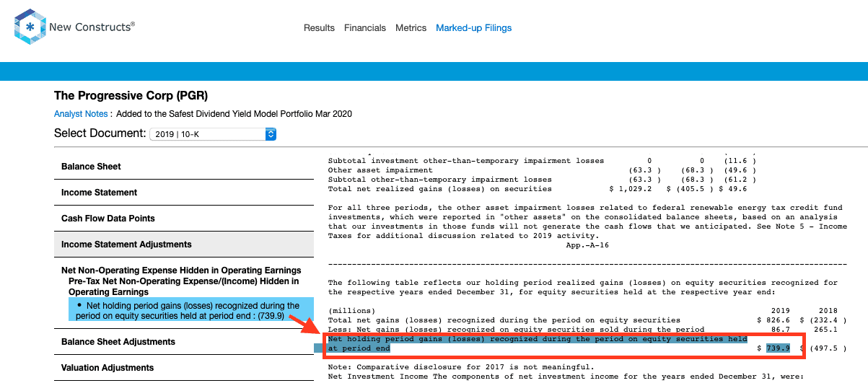The width and height of the screenshot is (868, 383).
Task: Click 'Note: Comparative disclosure for 2017' line
Action: 461,367
